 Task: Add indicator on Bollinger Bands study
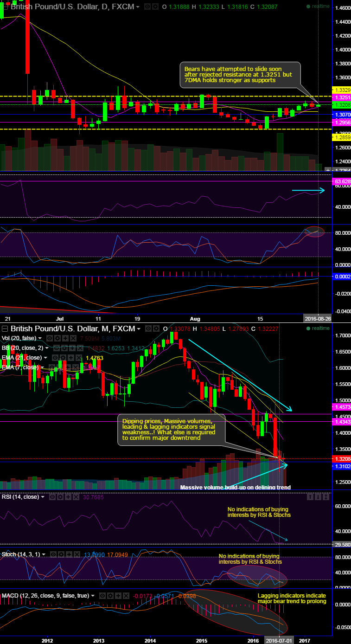pyautogui.click(x=72, y=348)
